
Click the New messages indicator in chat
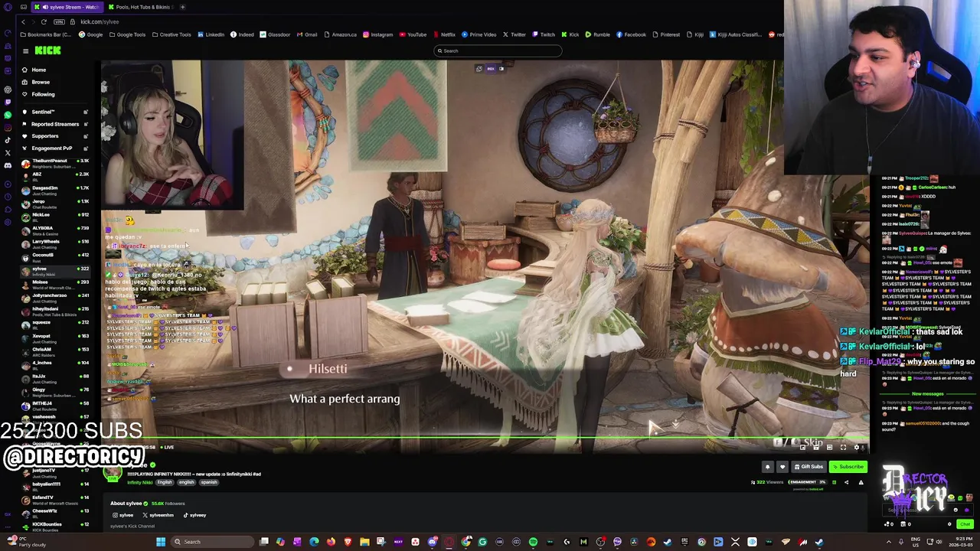(x=927, y=394)
